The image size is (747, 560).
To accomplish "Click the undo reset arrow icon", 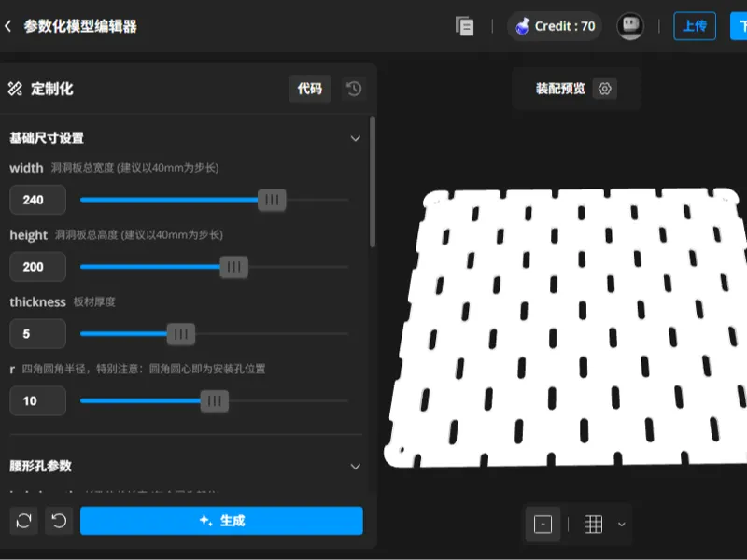I will click(59, 521).
